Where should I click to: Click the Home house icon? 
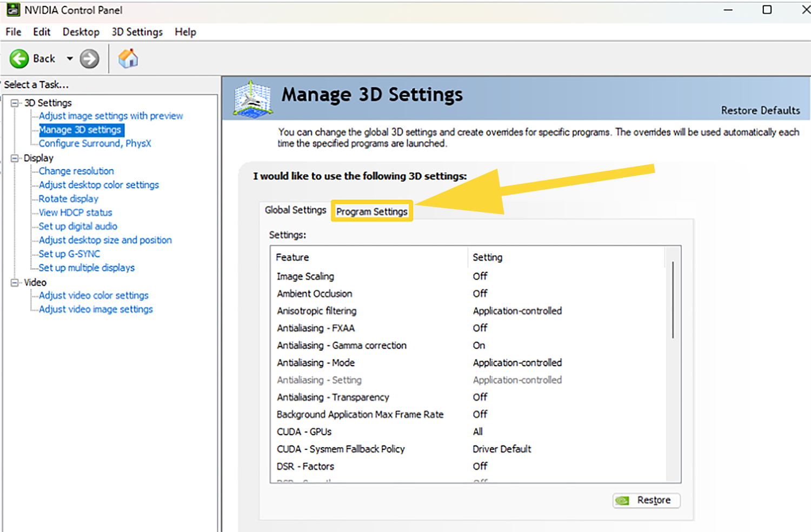tap(128, 58)
